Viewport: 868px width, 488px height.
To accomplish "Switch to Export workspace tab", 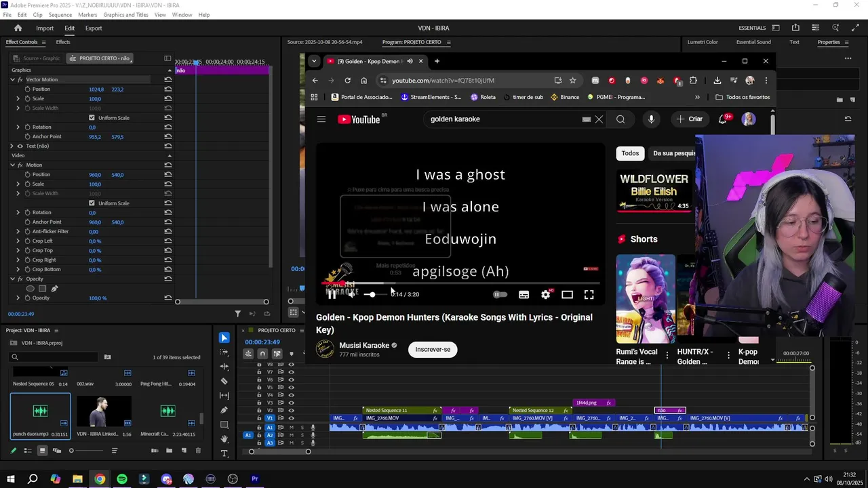I will pos(94,28).
